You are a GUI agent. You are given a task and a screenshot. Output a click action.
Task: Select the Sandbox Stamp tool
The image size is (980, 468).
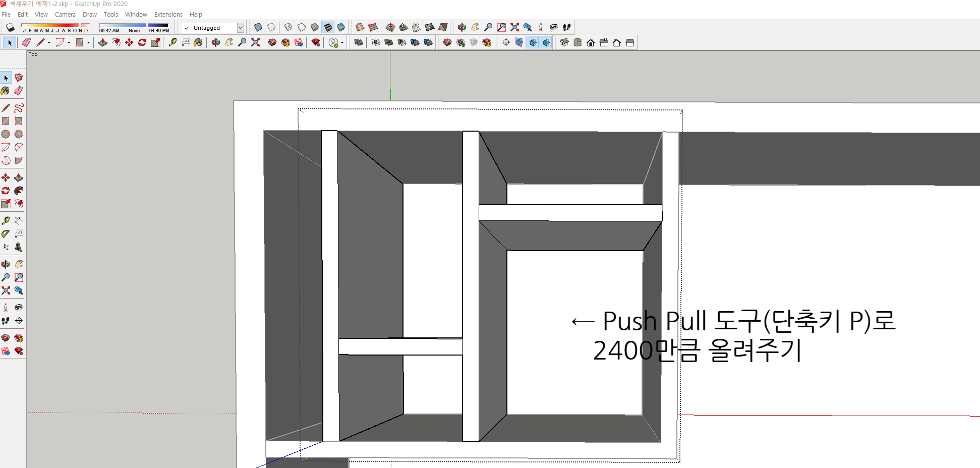(x=403, y=27)
